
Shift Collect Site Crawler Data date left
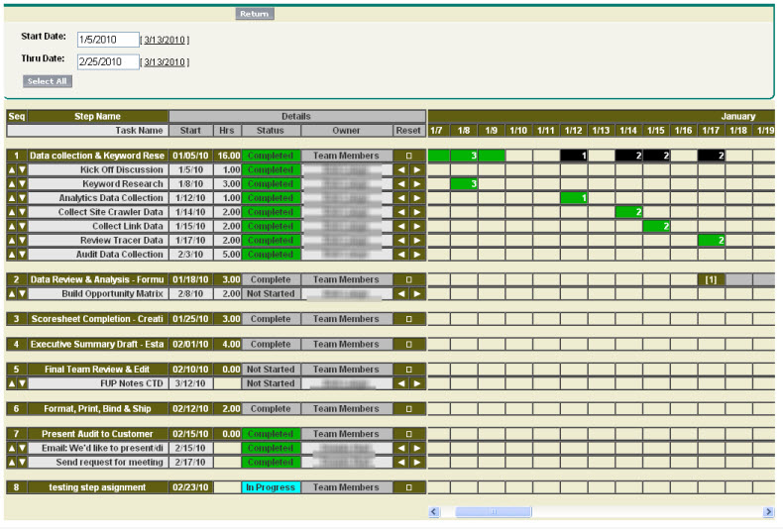[x=401, y=212]
